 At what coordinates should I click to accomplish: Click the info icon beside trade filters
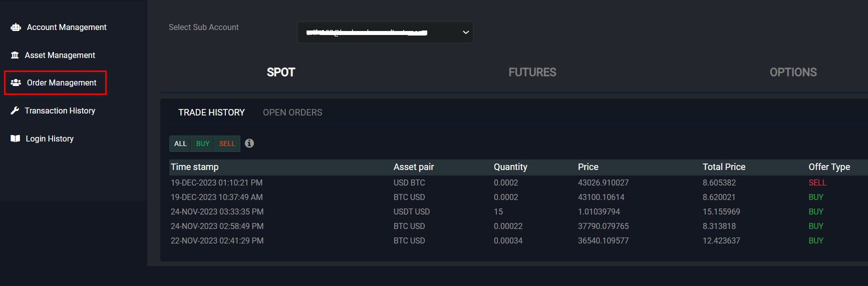coord(249,143)
